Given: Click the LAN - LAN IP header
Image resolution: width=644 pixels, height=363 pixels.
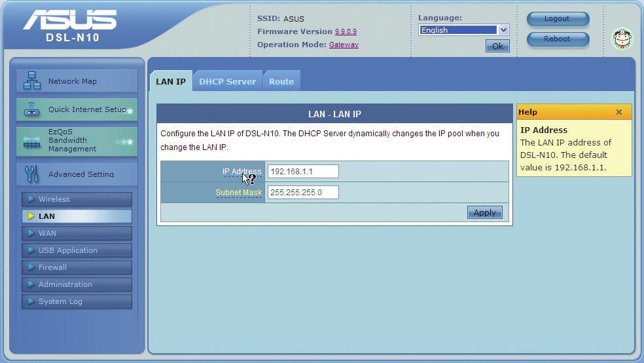Looking at the screenshot, I should pos(334,114).
